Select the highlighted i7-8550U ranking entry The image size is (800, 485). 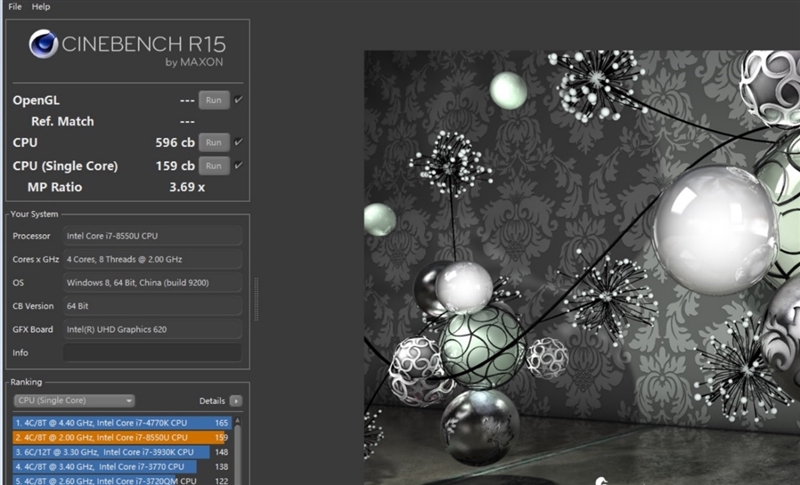[x=120, y=437]
